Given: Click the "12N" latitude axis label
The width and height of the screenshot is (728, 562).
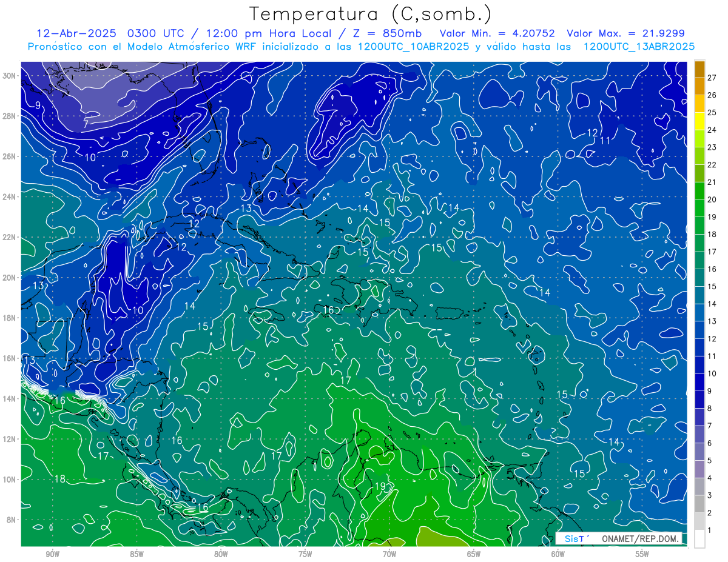Looking at the screenshot, I should pyautogui.click(x=9, y=439).
